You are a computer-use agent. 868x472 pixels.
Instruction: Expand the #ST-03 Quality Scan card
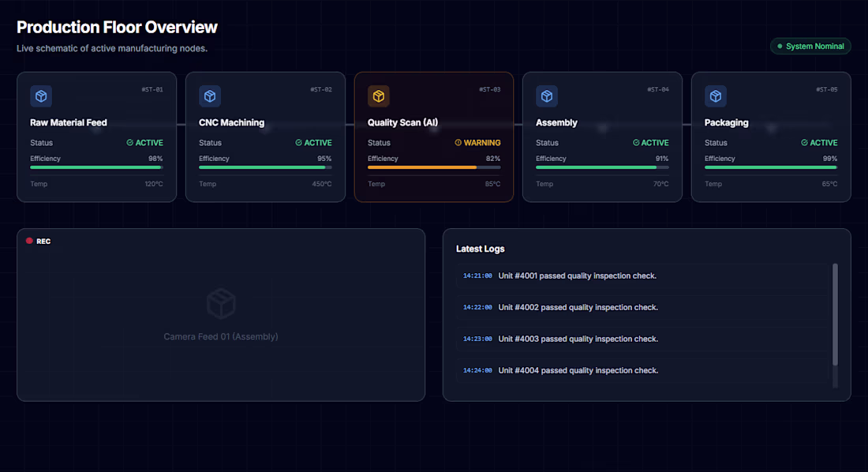434,137
